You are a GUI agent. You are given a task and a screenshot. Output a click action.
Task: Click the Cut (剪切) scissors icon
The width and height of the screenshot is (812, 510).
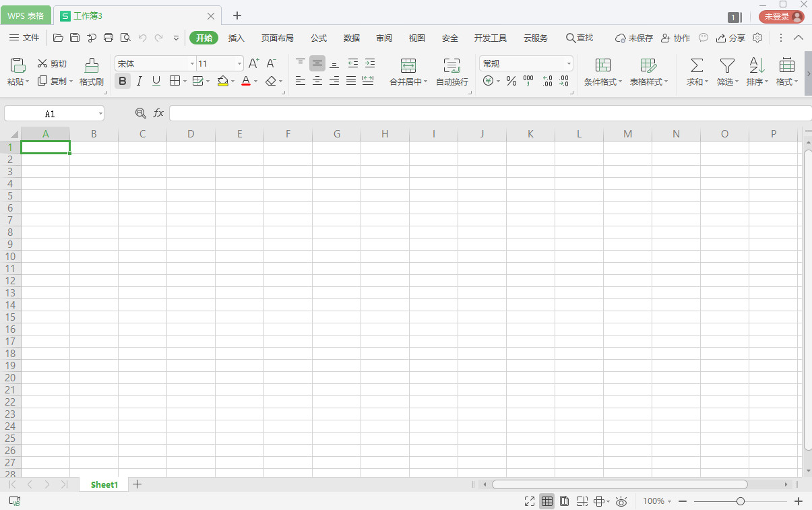42,63
